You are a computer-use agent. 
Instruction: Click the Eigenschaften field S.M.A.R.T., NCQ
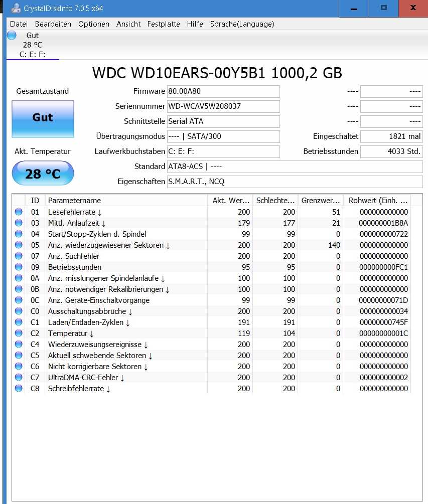(295, 182)
